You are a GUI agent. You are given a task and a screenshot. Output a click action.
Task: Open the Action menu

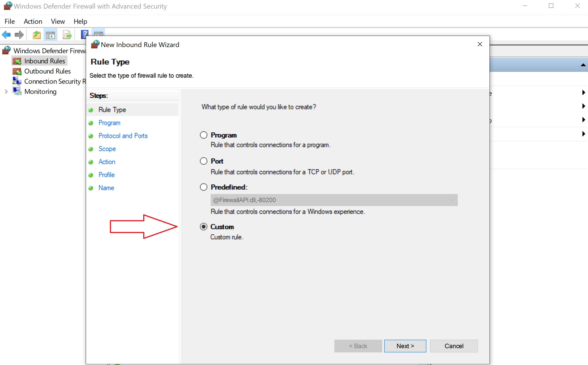33,21
